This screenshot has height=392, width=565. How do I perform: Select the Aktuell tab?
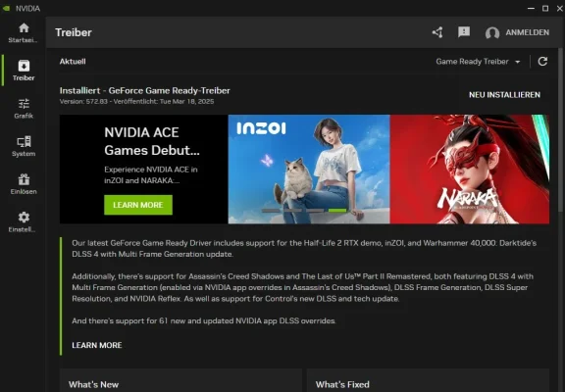coord(73,61)
